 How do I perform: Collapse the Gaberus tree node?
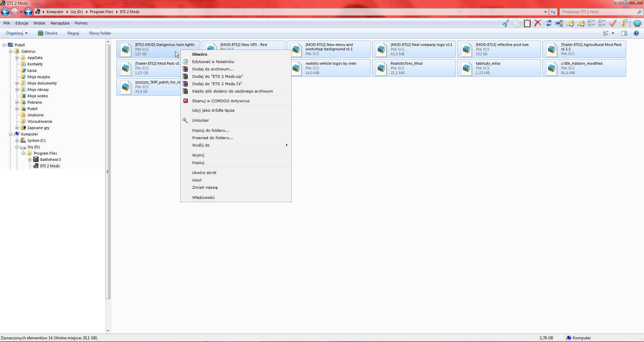[x=10, y=51]
